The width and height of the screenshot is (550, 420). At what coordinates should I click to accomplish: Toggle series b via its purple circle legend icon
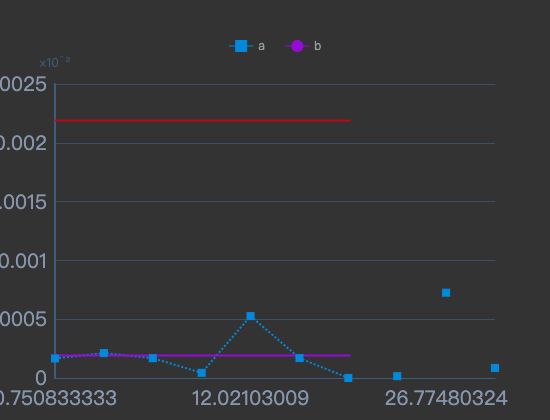coord(297,46)
